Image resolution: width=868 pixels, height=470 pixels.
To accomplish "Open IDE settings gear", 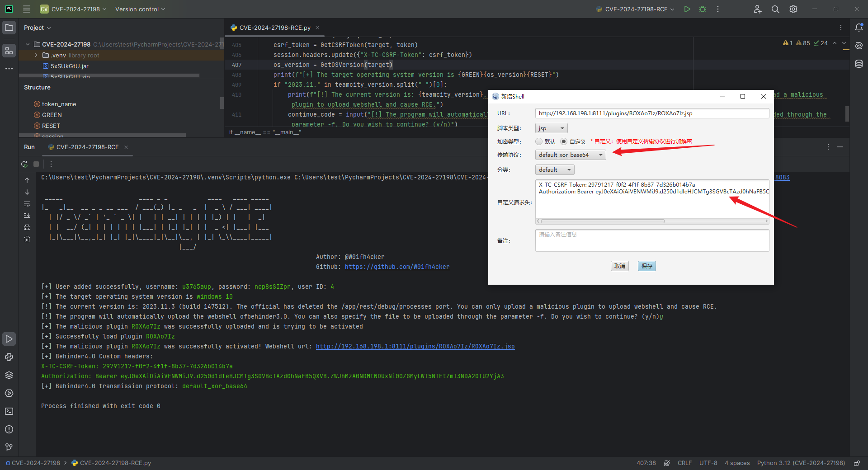I will click(793, 9).
